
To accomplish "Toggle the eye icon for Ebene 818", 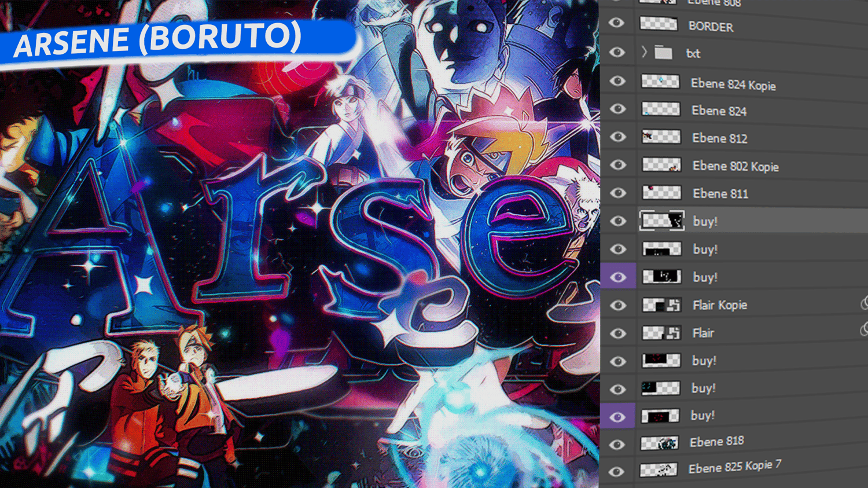I will coord(617,445).
